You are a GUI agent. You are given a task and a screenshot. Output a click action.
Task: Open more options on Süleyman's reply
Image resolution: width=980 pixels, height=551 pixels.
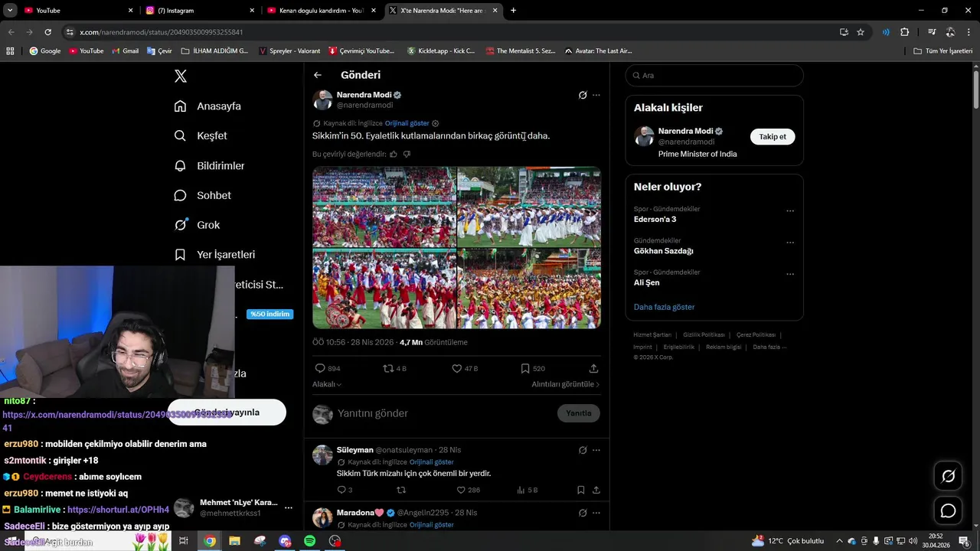click(x=596, y=450)
